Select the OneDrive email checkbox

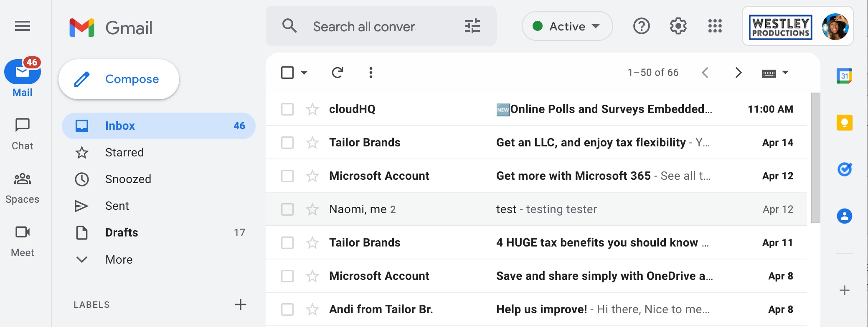pos(287,276)
